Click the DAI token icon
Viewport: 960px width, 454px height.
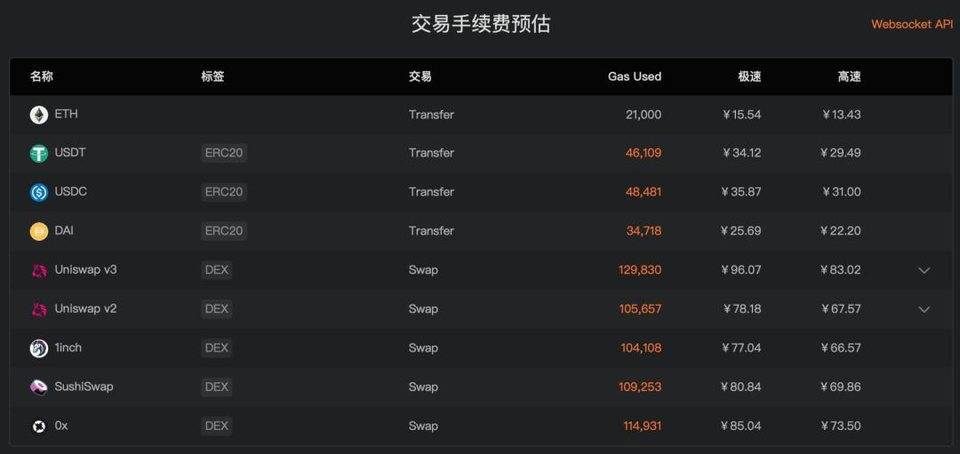click(x=39, y=232)
